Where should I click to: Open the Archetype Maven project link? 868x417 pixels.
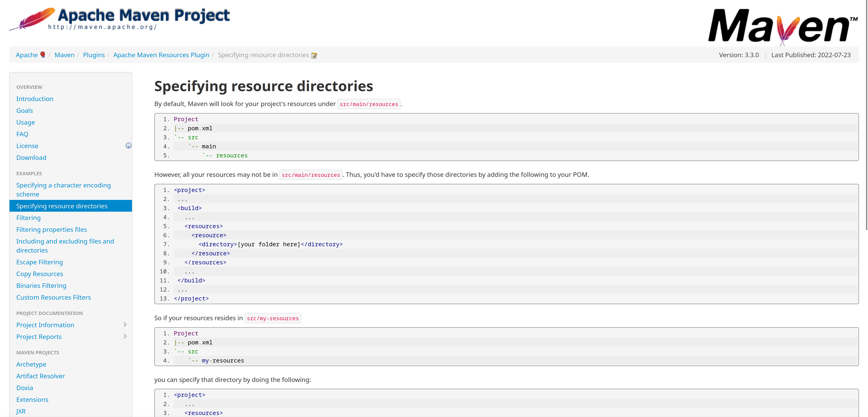31,364
